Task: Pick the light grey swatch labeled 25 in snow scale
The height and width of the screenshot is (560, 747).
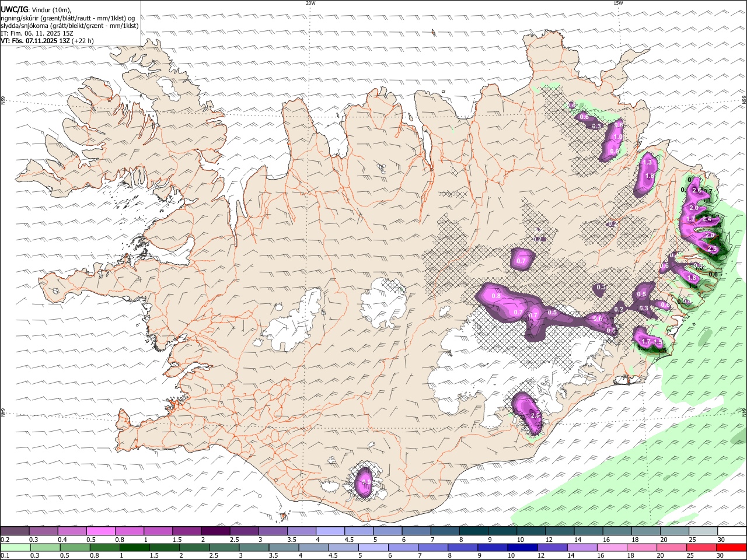Action: 703,531
